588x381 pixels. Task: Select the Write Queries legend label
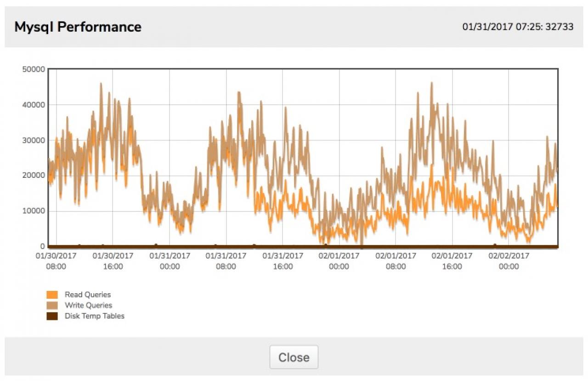(88, 305)
